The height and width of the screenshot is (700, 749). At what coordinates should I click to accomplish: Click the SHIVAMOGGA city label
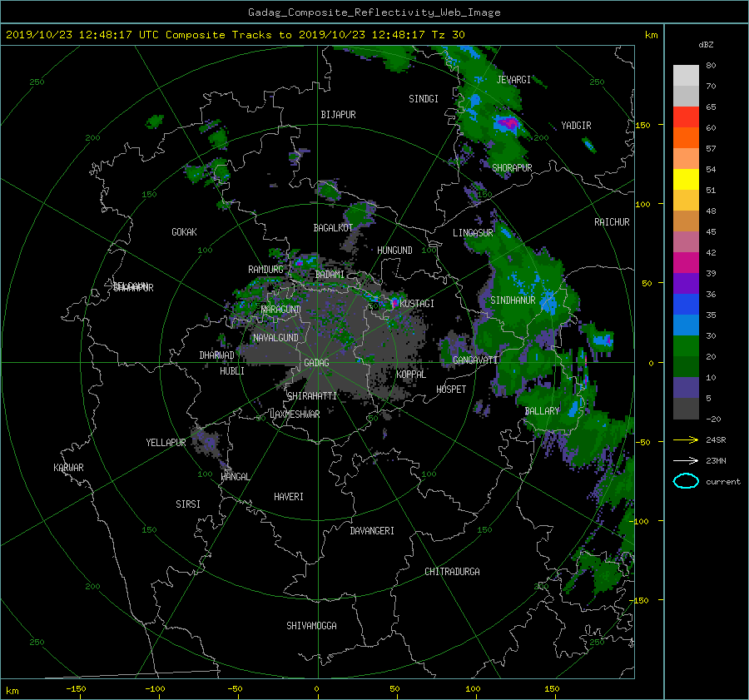(x=311, y=625)
